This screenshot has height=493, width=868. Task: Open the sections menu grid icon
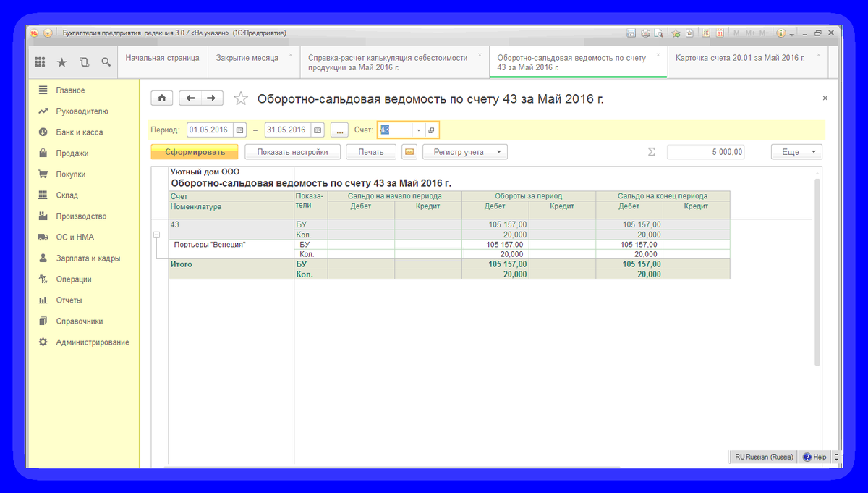pos(41,62)
